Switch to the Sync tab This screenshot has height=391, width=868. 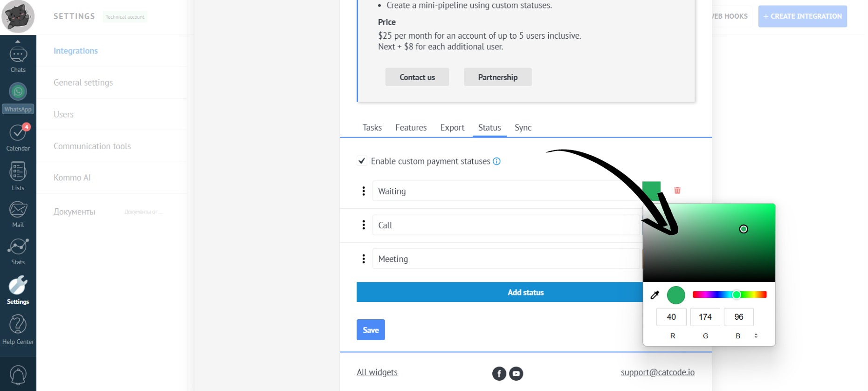pyautogui.click(x=523, y=128)
